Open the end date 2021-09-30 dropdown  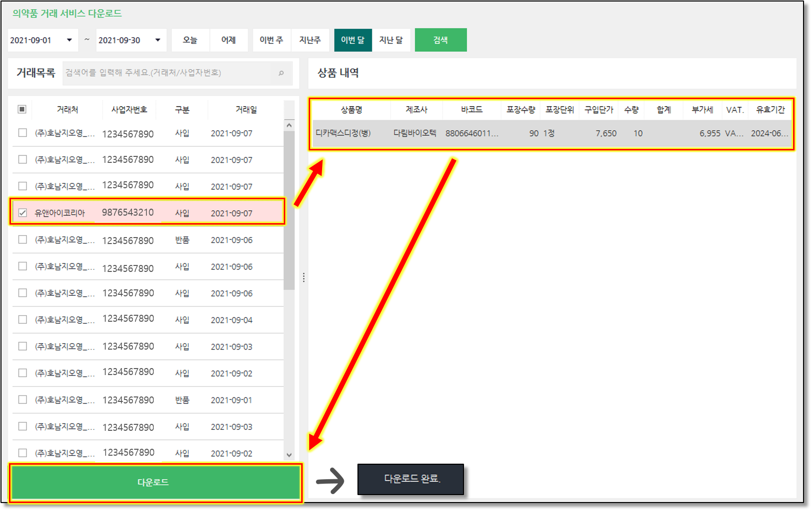(x=157, y=40)
